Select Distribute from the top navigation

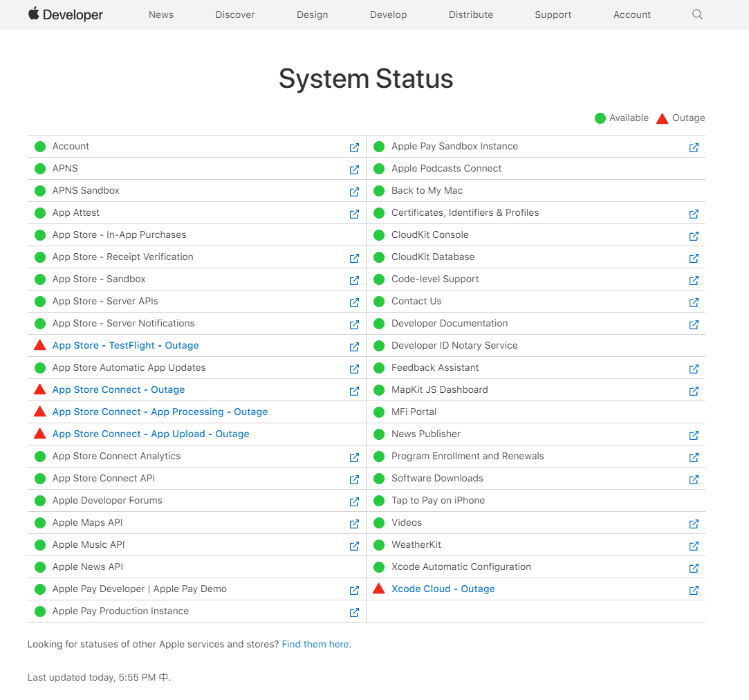pyautogui.click(x=470, y=15)
